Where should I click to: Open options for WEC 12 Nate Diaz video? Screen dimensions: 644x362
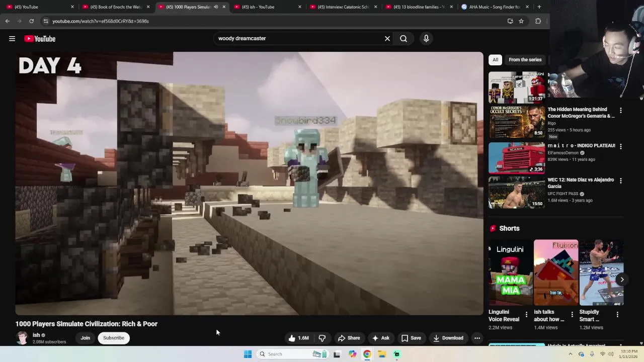[620, 181]
